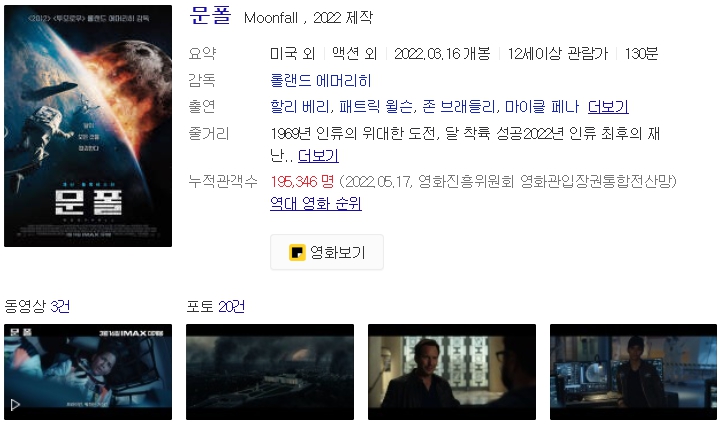Open 포토 20건 photos section
Screen dimensions: 720x426
point(215,306)
